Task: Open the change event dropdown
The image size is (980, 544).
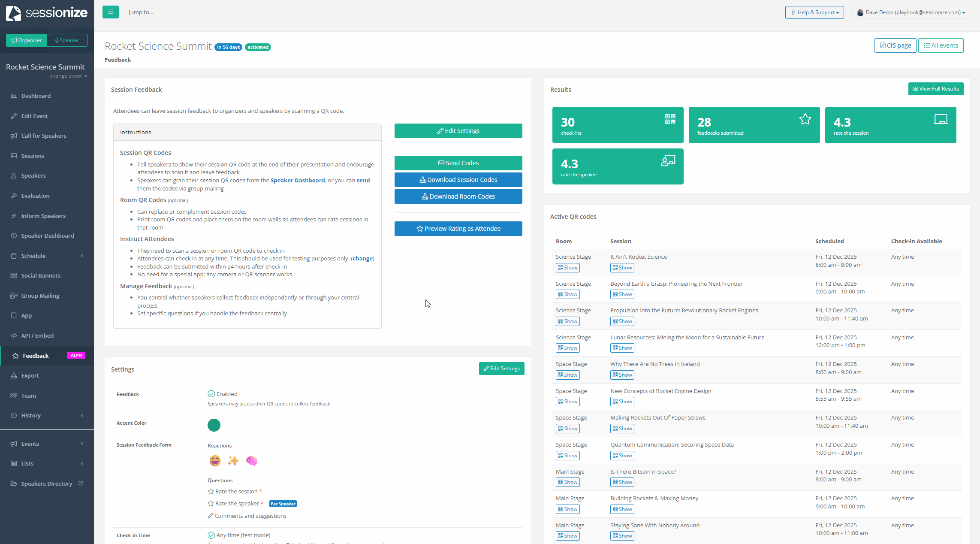Action: (x=68, y=76)
